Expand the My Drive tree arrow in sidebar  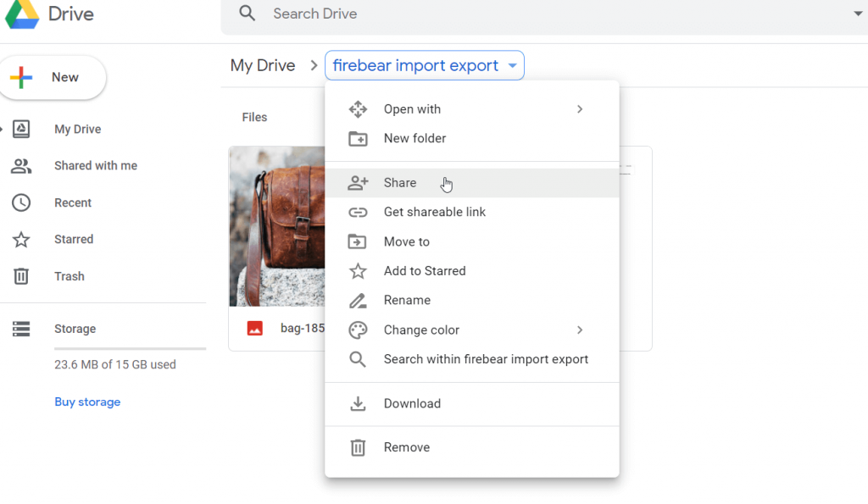[x=2, y=130]
